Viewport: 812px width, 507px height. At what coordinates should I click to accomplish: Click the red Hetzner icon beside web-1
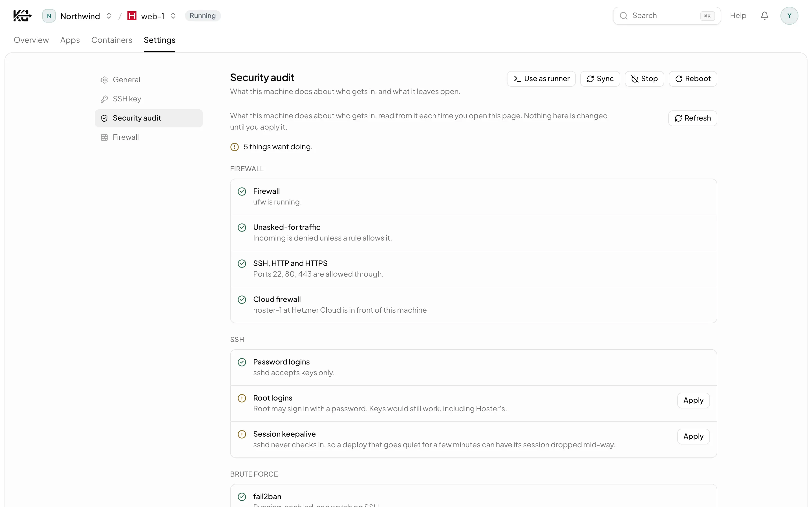click(132, 16)
